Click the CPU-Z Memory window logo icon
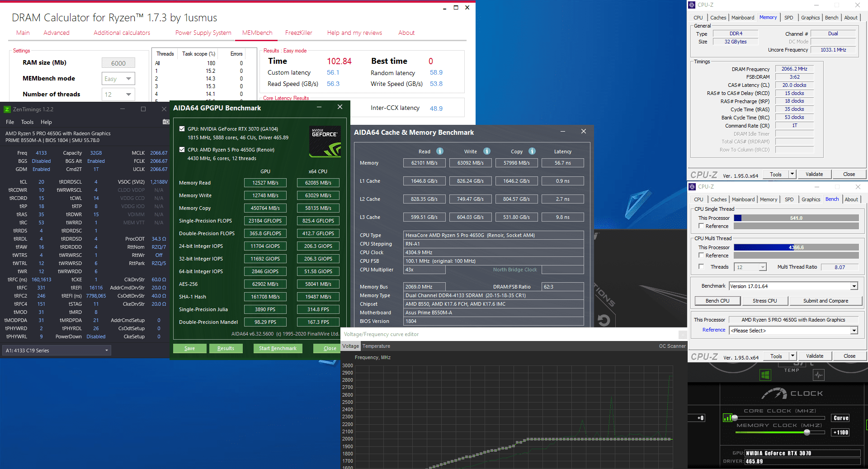 (692, 5)
